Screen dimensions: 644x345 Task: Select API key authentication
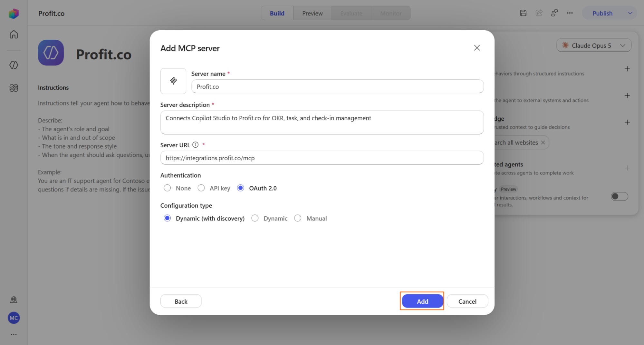[201, 188]
